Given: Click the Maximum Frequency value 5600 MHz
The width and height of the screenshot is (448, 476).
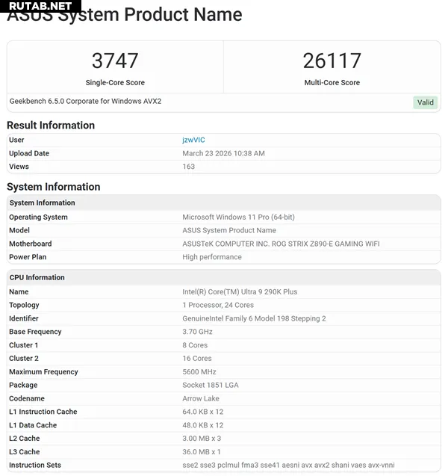Looking at the screenshot, I should click(199, 371).
